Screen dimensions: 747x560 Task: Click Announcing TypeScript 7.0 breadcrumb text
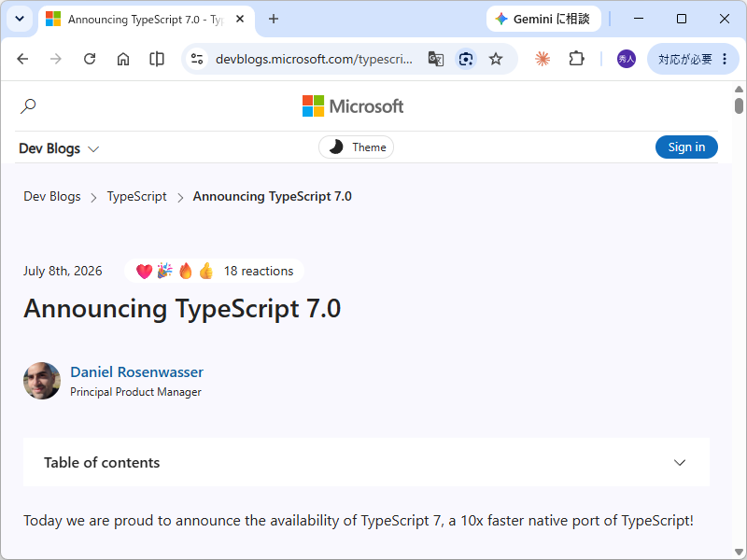pyautogui.click(x=272, y=196)
